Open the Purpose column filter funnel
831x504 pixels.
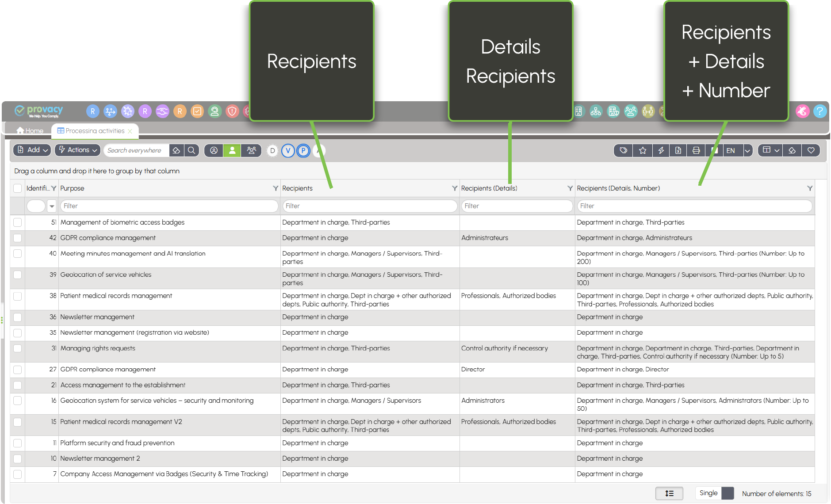click(276, 188)
